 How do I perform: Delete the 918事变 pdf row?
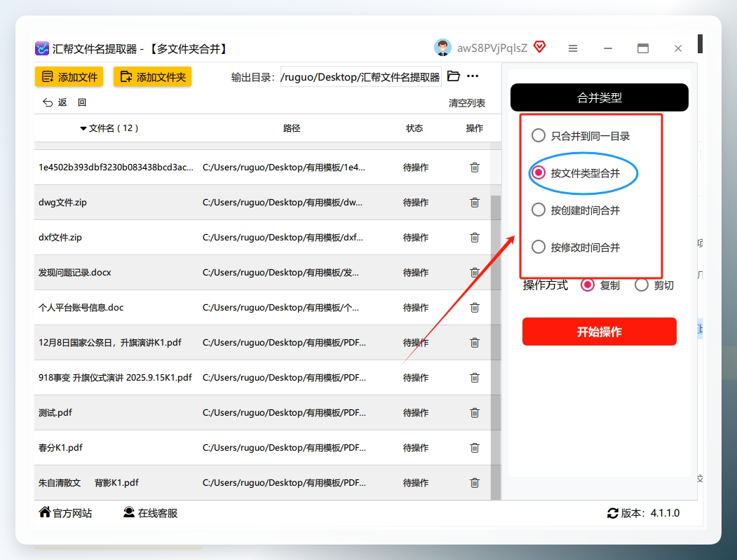(x=475, y=378)
